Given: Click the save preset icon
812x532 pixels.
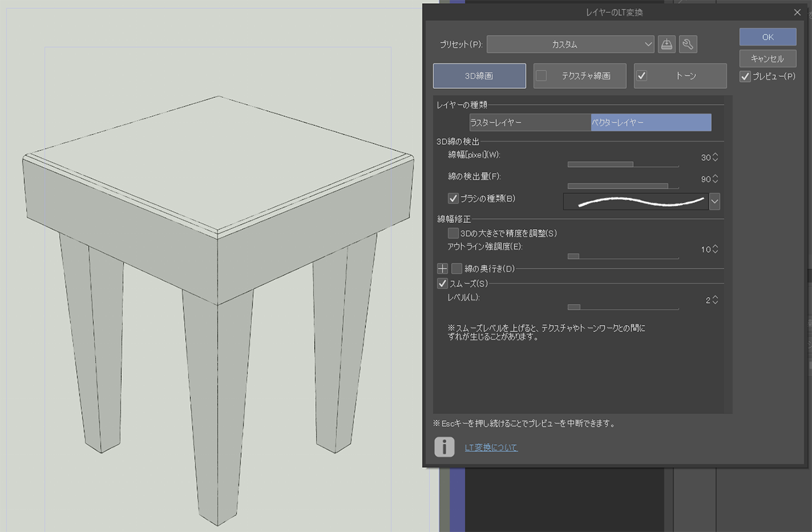Looking at the screenshot, I should coord(666,44).
